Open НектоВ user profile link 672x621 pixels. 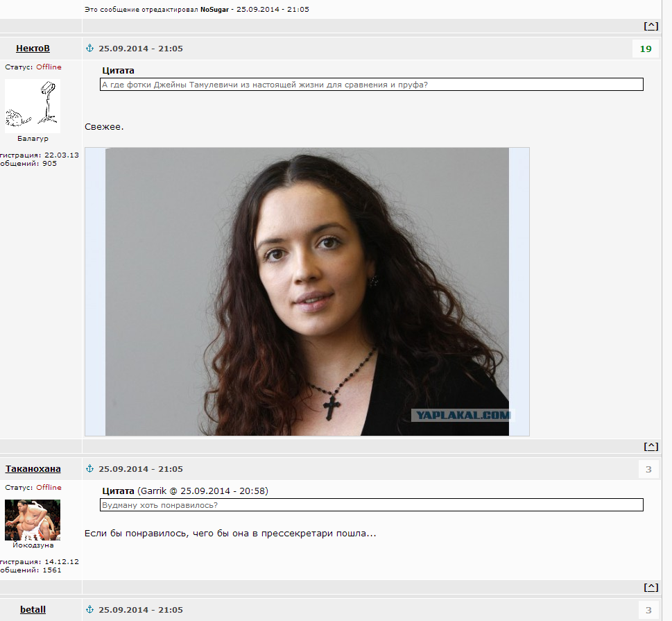click(x=33, y=49)
